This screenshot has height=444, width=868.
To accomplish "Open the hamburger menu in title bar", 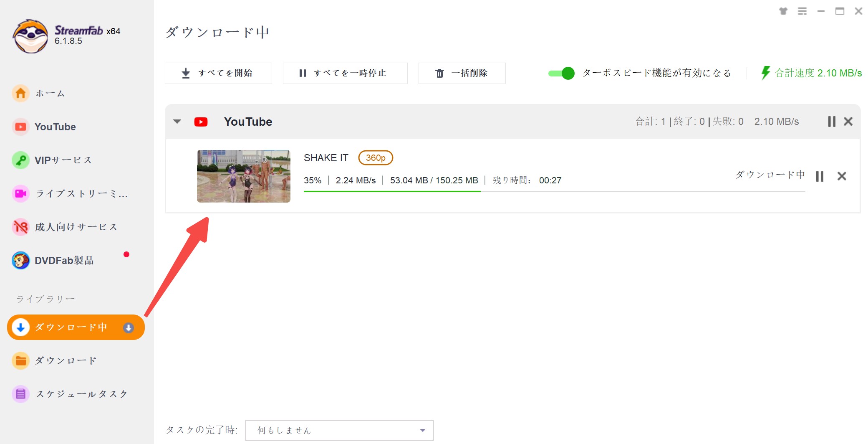I will click(x=802, y=11).
